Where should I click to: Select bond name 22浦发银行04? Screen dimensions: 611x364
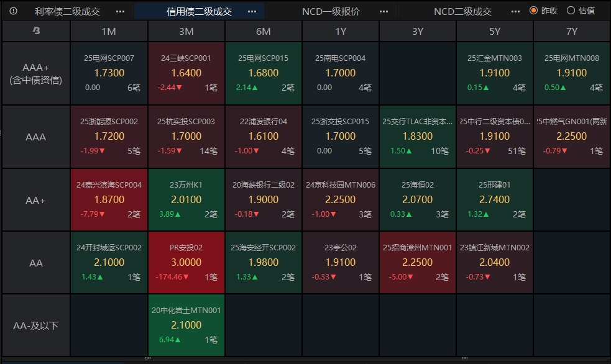coord(264,122)
